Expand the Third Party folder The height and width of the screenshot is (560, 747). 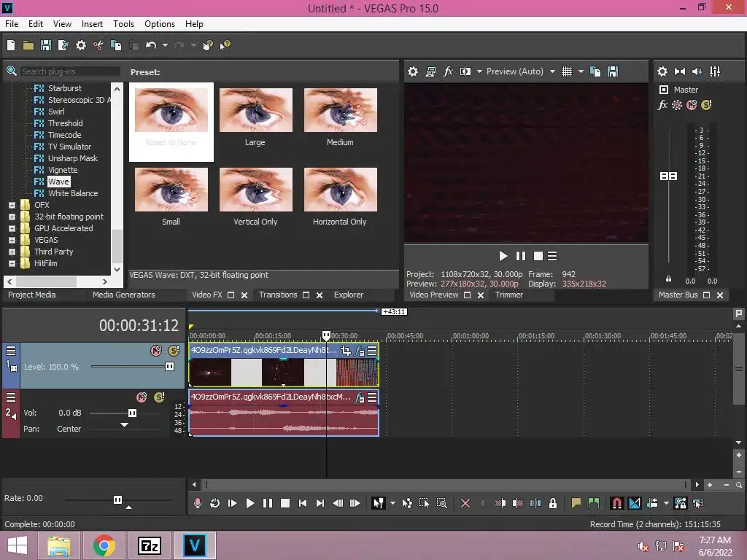click(12, 252)
